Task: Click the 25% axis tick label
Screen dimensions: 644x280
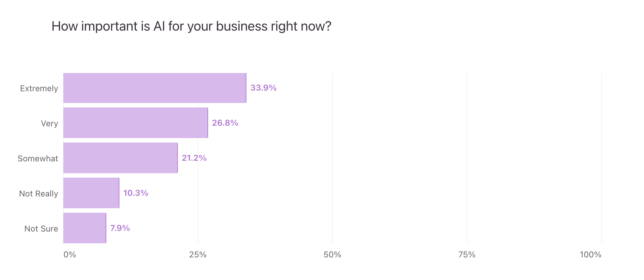Action: (x=198, y=254)
